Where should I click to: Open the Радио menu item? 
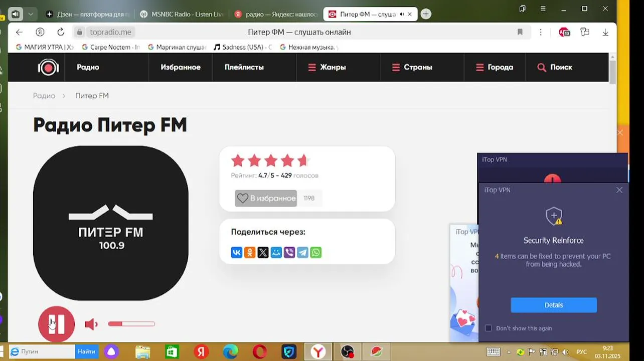(88, 67)
